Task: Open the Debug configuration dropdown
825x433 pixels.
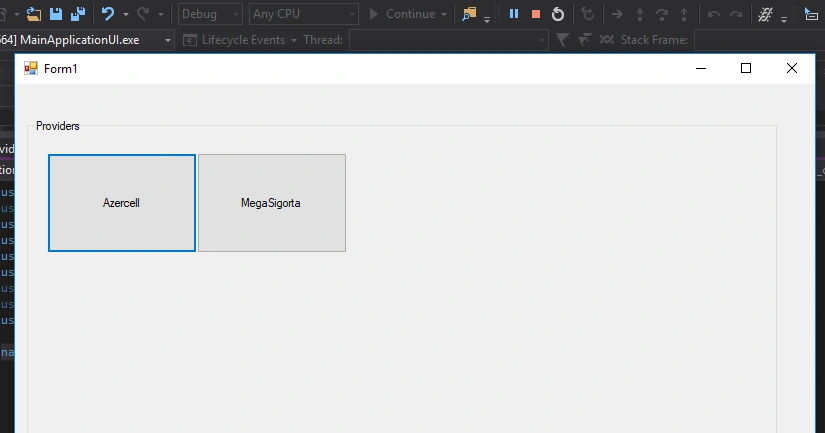Action: coord(210,14)
